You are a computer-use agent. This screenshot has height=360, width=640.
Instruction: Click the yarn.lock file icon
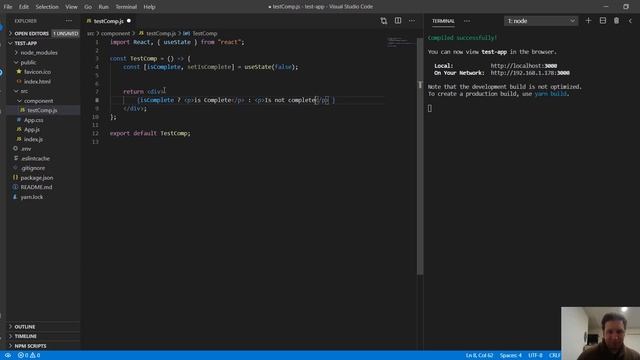click(x=15, y=197)
